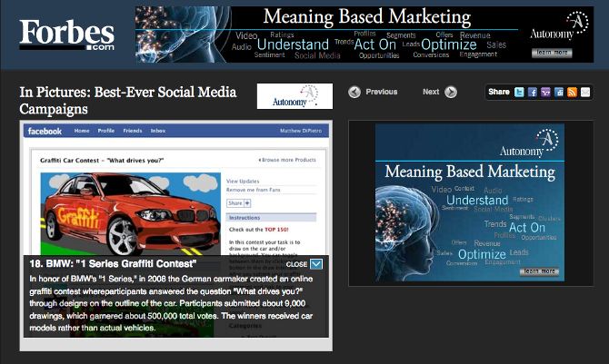Screen dimensions: 609x364
Task: Open the top Meaning Based Marketing banner
Action: click(x=364, y=34)
